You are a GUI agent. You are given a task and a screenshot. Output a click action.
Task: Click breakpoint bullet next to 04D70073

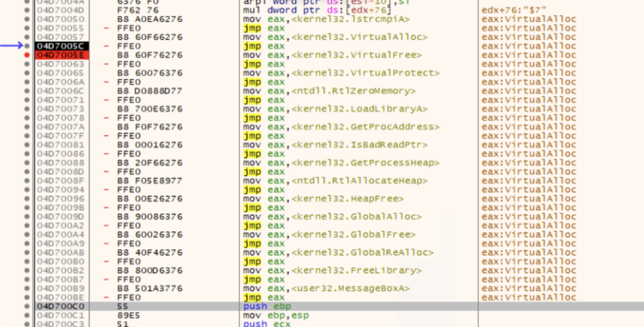point(26,109)
